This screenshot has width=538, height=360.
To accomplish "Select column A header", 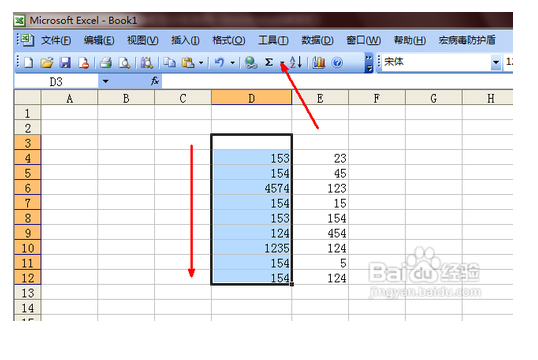I will 69,98.
